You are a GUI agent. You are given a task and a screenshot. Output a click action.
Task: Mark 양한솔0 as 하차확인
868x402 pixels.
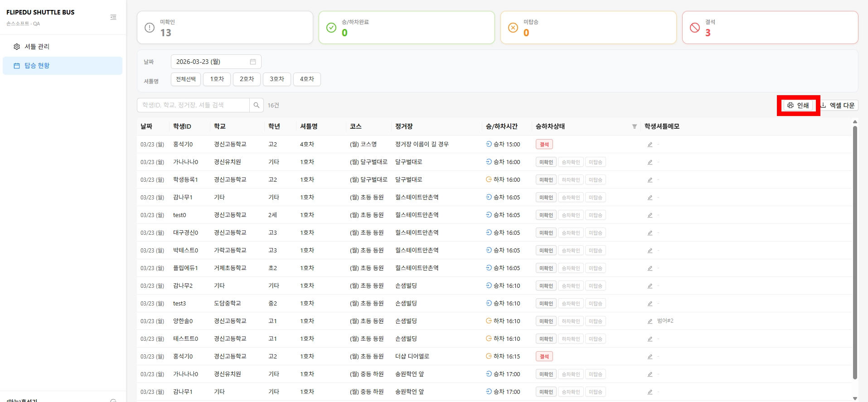(571, 321)
